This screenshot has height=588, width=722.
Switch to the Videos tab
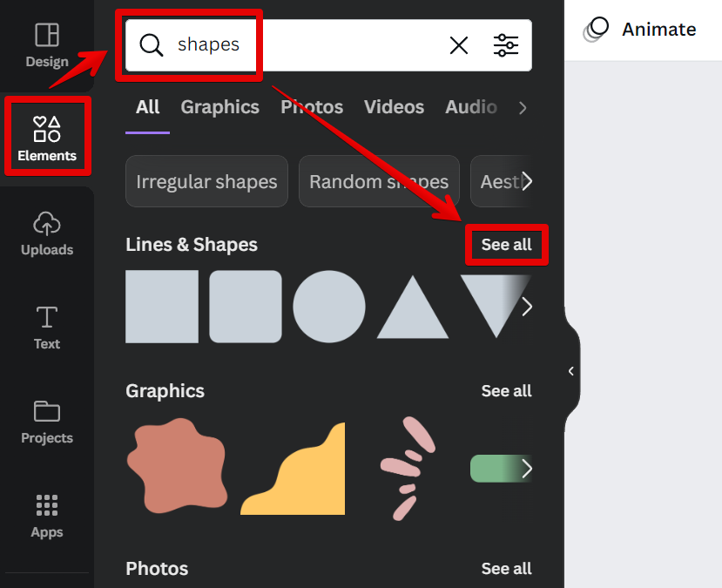394,107
